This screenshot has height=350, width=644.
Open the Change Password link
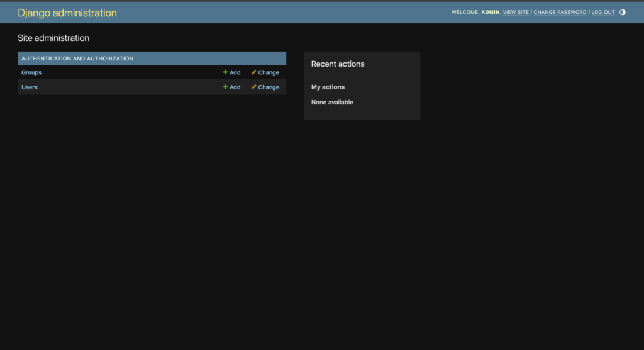[560, 13]
